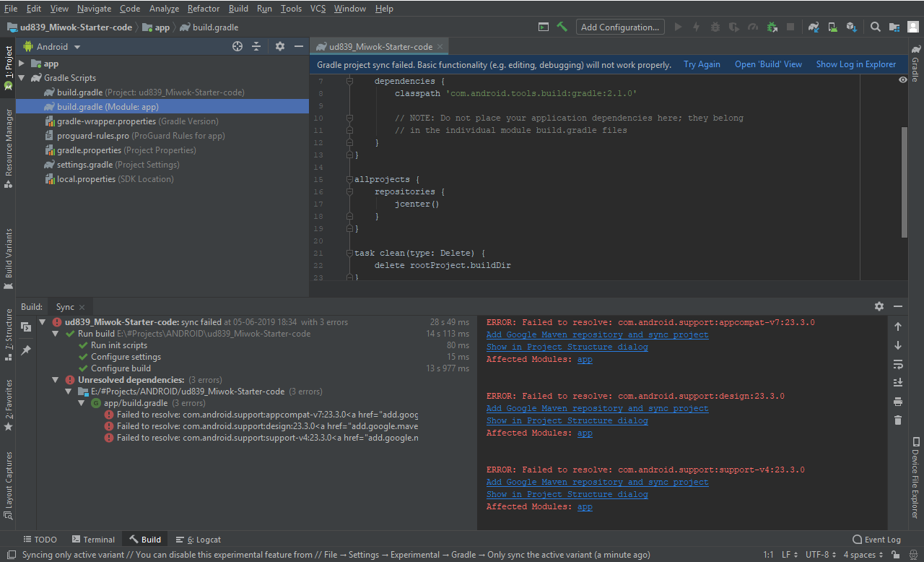This screenshot has width=924, height=562.
Task: Click Show in Project Structure dialog for design:23.3.0
Action: click(567, 420)
